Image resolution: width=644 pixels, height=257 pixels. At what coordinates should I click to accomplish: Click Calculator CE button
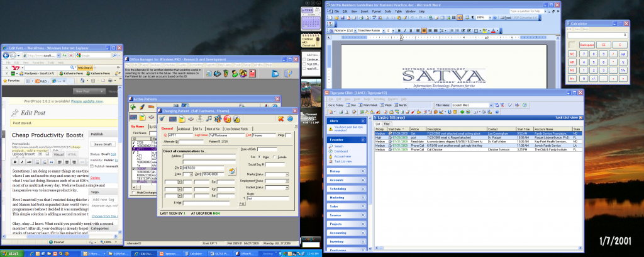604,45
